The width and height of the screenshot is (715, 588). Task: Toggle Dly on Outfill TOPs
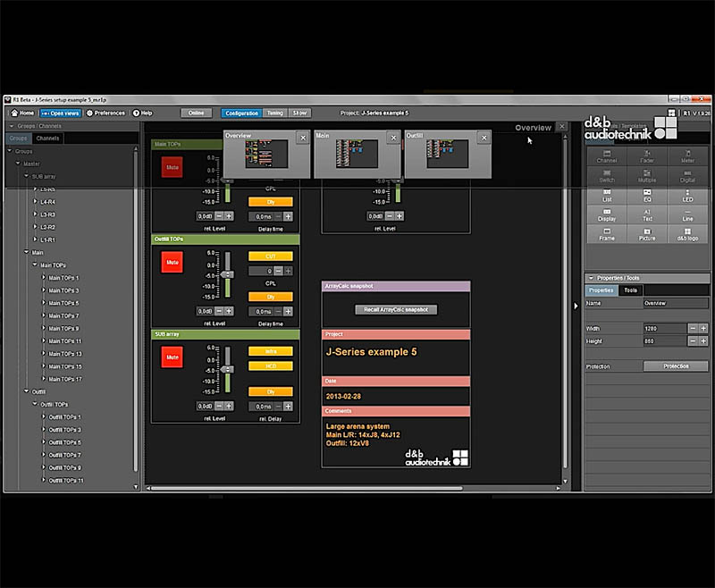pyautogui.click(x=271, y=297)
